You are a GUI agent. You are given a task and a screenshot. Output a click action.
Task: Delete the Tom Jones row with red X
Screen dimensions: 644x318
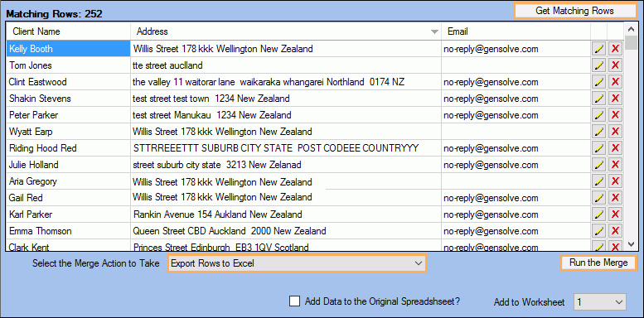615,65
